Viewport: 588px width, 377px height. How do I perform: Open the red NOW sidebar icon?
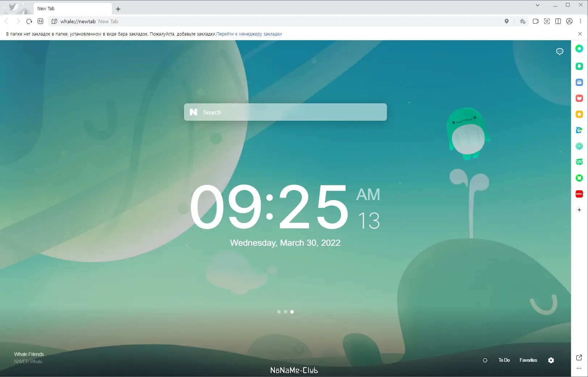pyautogui.click(x=579, y=194)
